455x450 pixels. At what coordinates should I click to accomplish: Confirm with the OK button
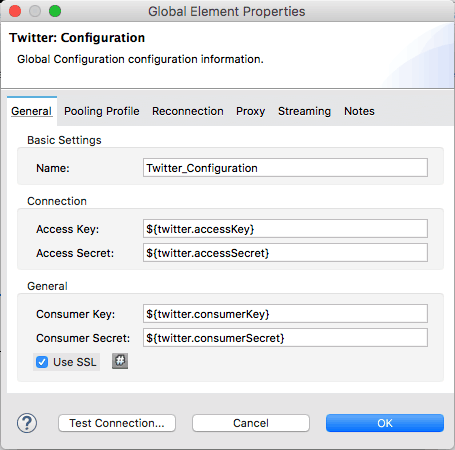tap(385, 423)
